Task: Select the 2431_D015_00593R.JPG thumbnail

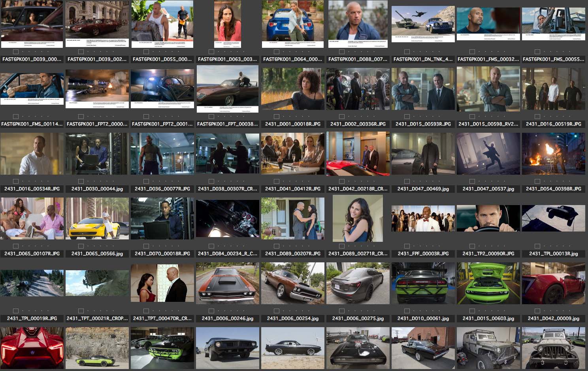Action: [423, 89]
